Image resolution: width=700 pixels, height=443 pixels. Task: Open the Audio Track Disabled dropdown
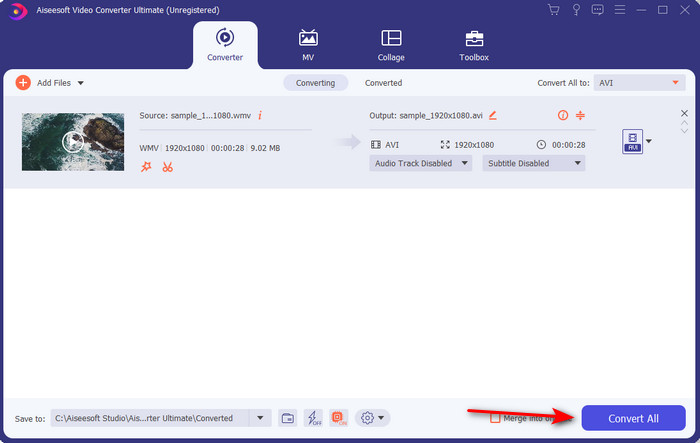421,163
